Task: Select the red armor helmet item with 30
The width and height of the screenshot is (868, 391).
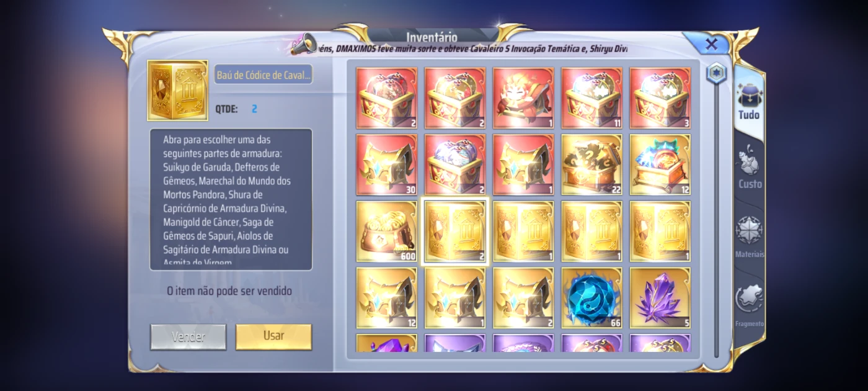Action: (x=387, y=164)
